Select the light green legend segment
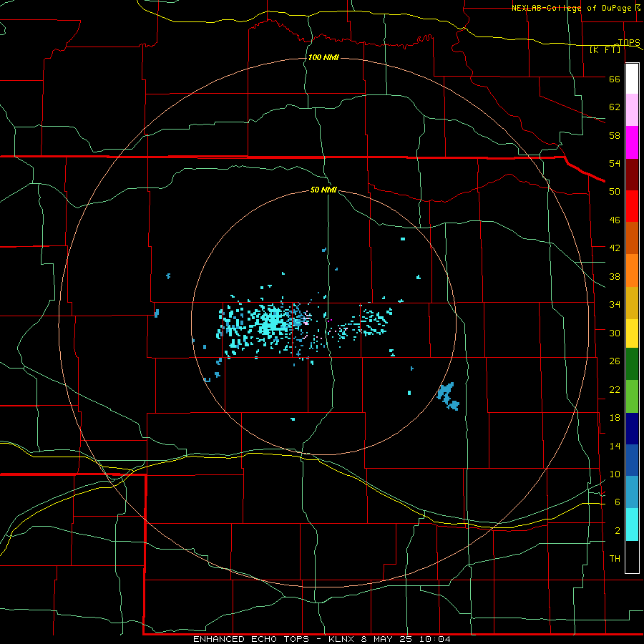This screenshot has width=644, height=644. coord(632,396)
